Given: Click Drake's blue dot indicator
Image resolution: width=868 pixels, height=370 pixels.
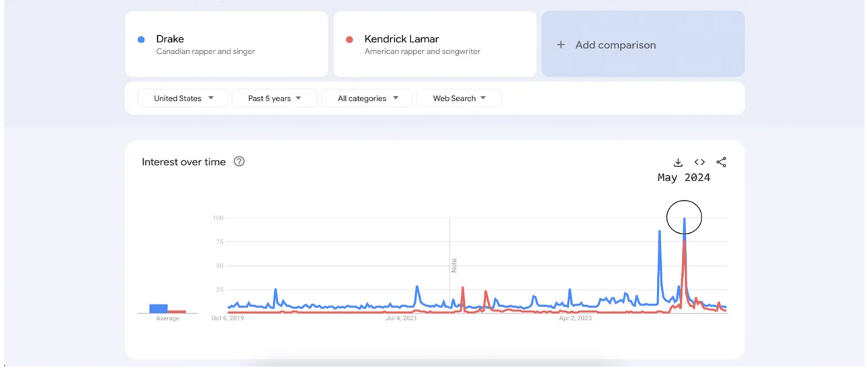Looking at the screenshot, I should click(x=141, y=40).
